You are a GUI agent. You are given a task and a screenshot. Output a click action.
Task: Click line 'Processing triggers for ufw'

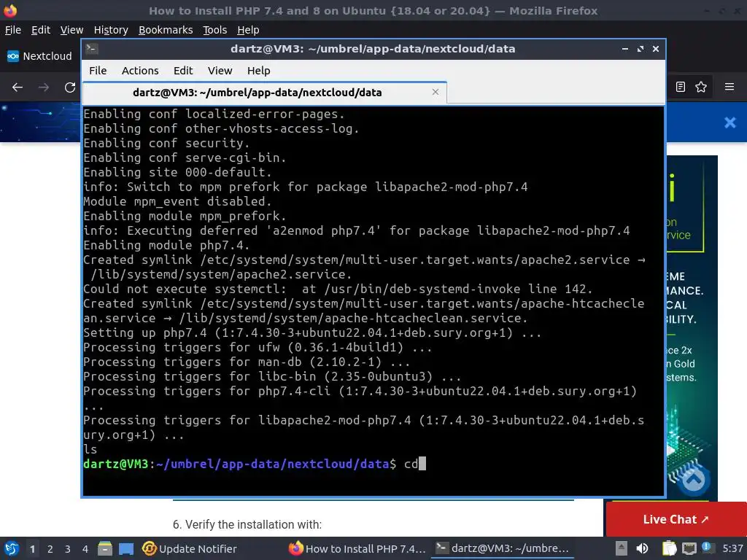258,347
